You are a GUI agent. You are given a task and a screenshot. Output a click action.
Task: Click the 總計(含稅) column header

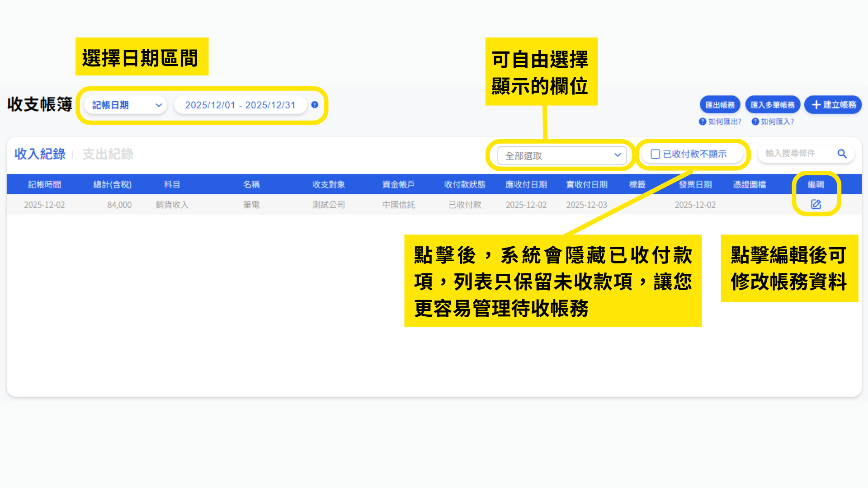(x=112, y=184)
